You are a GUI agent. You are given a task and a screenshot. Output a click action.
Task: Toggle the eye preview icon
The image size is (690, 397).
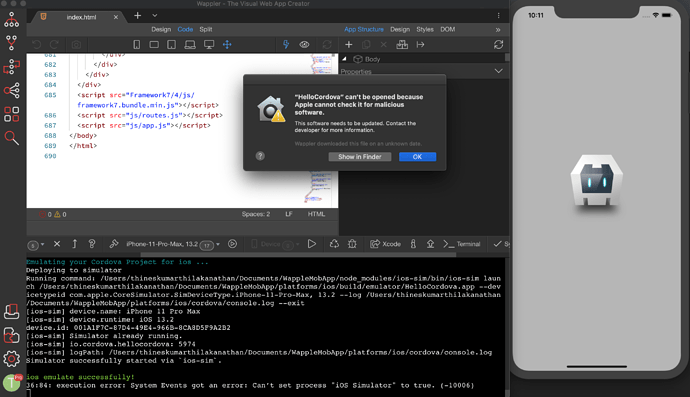[304, 44]
